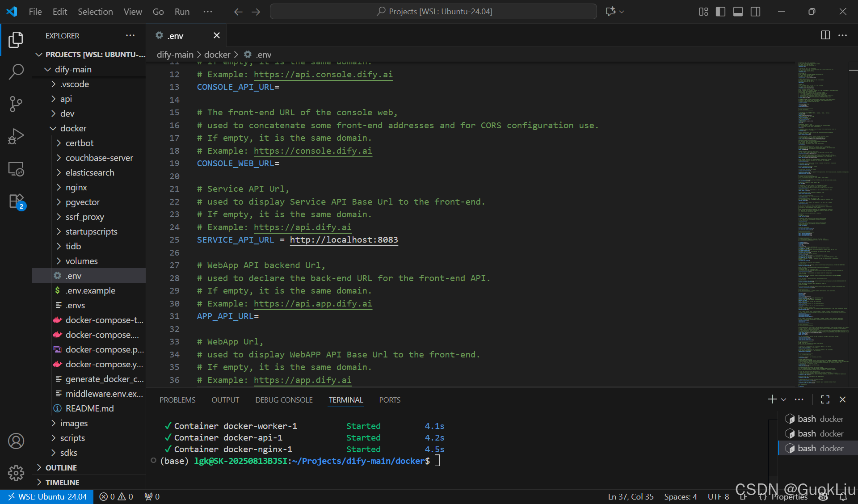Open the README.md file
This screenshot has height=504, width=858.
pyautogui.click(x=89, y=408)
